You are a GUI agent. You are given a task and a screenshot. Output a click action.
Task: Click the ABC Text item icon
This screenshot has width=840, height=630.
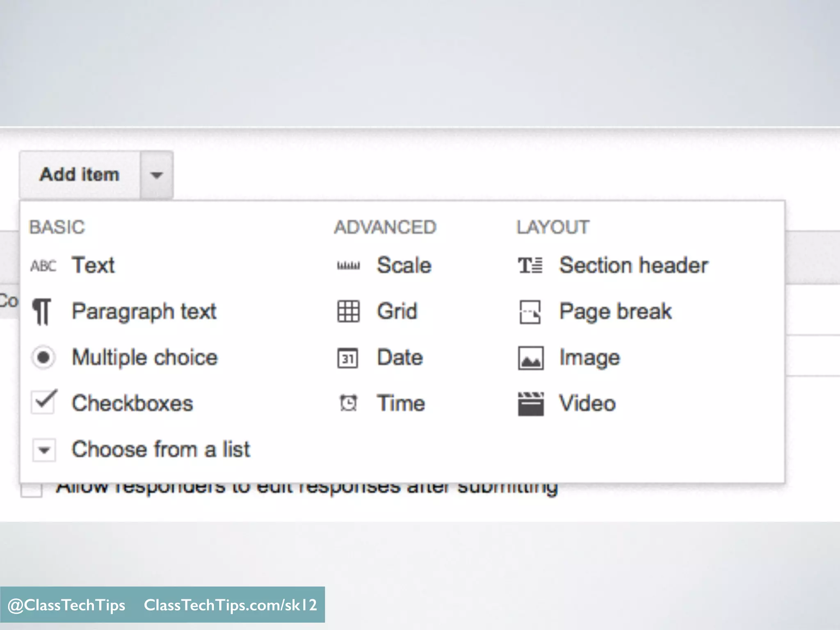click(x=43, y=266)
